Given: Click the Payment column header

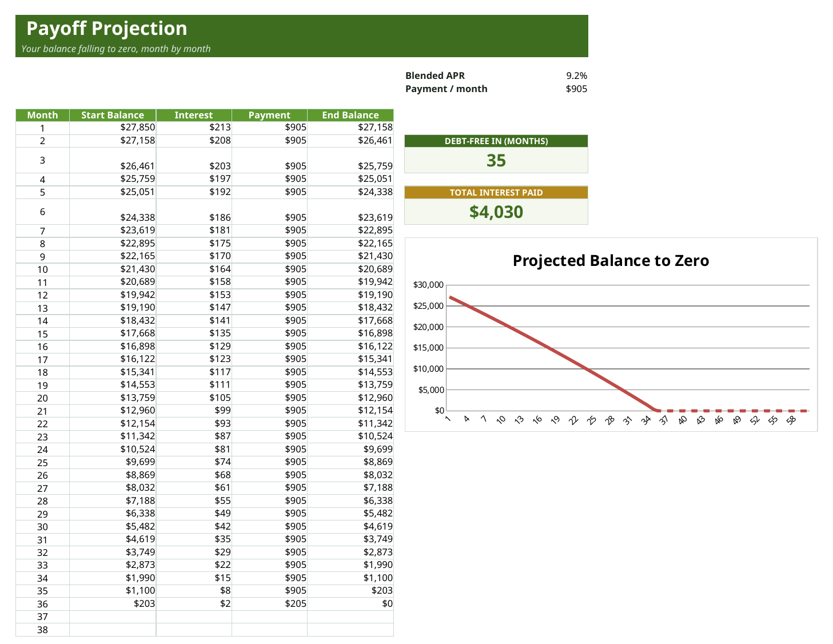Looking at the screenshot, I should 269,115.
